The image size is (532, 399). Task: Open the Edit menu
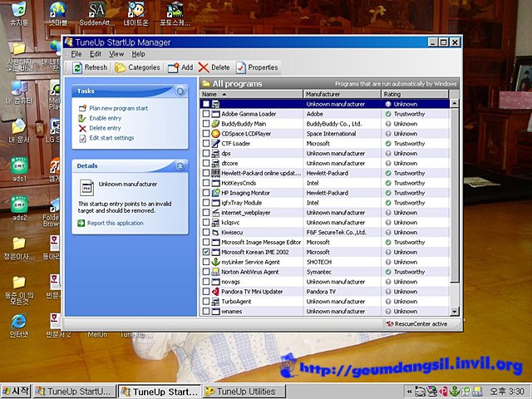click(x=96, y=54)
